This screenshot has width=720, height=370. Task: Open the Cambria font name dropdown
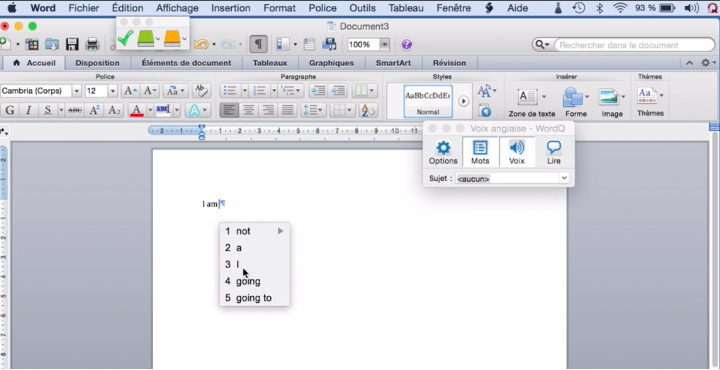77,91
